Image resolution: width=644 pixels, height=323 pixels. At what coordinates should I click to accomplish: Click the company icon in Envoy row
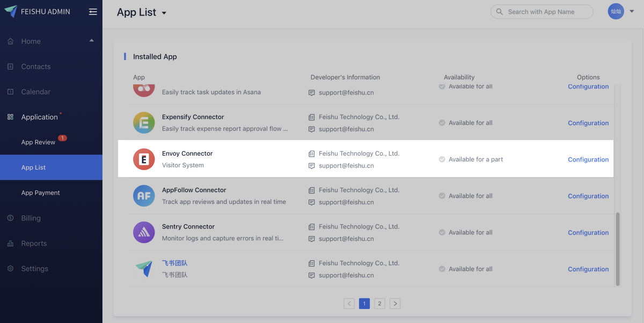[311, 153]
